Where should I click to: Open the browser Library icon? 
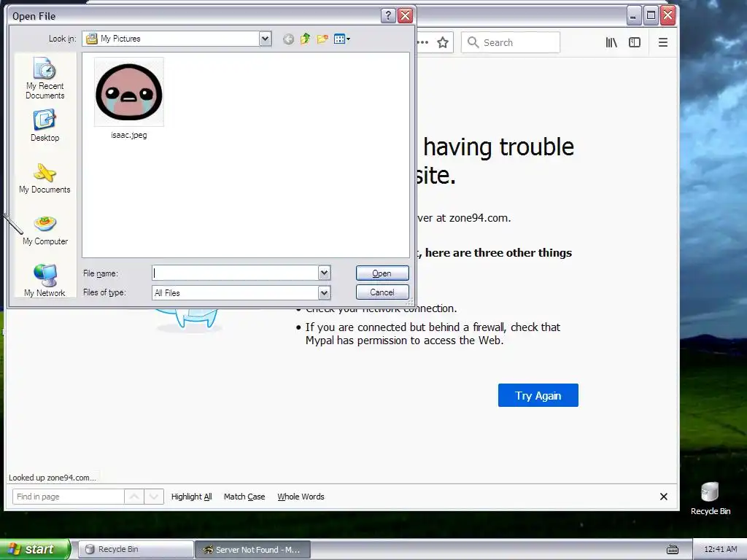click(x=612, y=42)
